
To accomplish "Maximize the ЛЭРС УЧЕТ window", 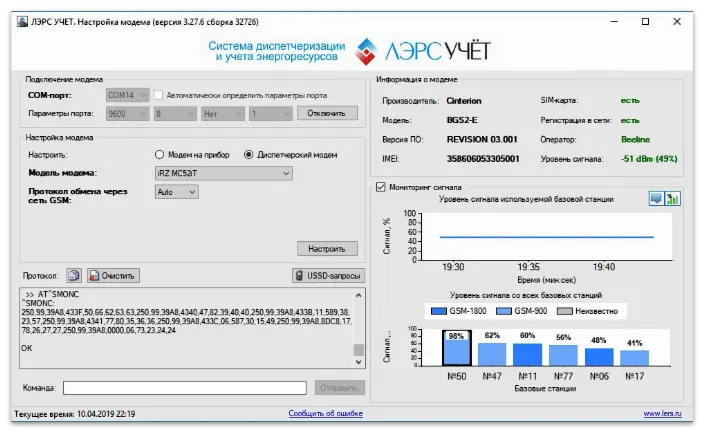I will point(645,22).
